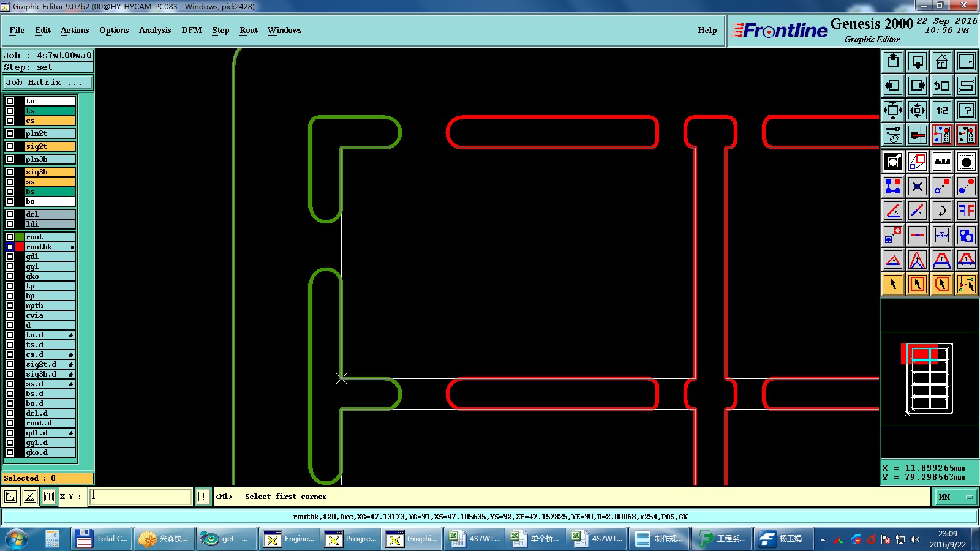Open the Options menu

point(114,30)
